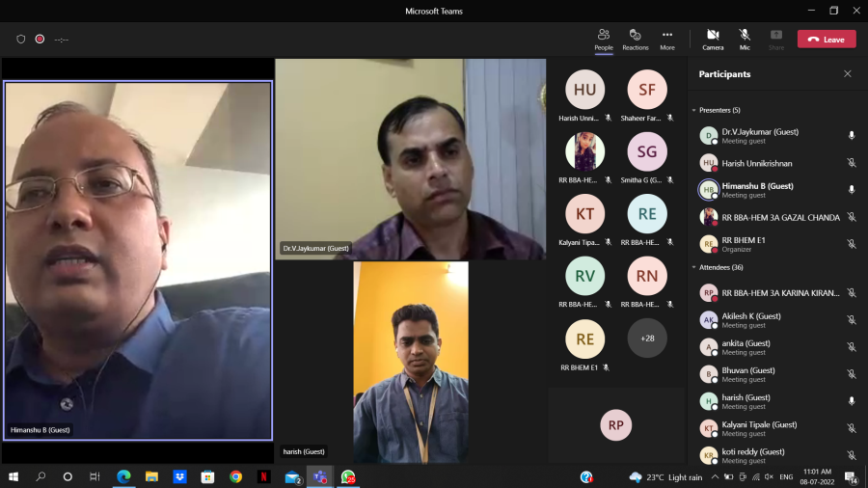Open the Reactions menu
Screen dimensions: 868x488
click(x=636, y=39)
